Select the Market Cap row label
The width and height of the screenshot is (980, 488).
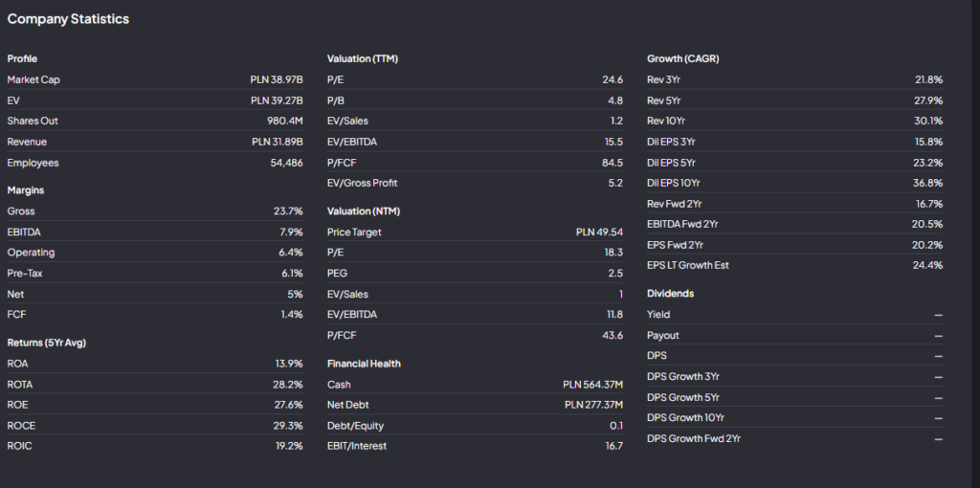tap(33, 79)
